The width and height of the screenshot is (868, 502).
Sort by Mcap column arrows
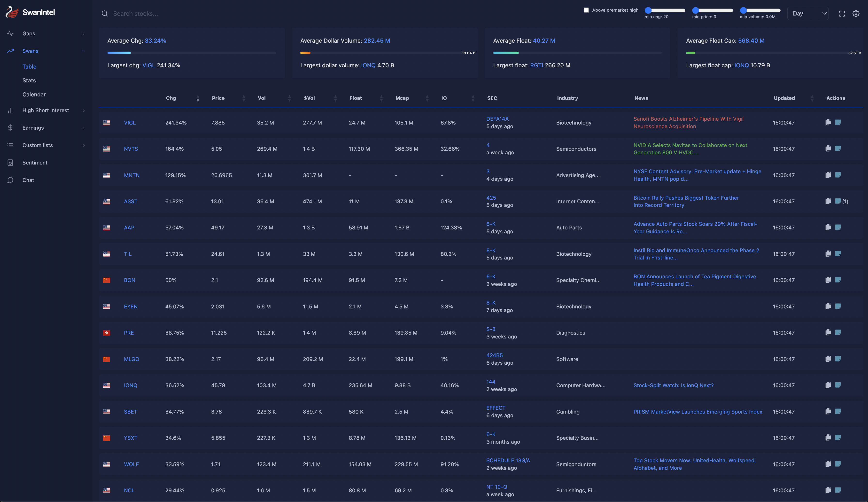pos(427,99)
